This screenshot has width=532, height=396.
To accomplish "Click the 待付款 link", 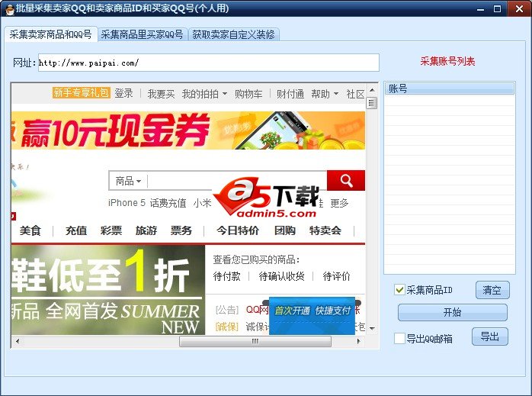I will 226,276.
